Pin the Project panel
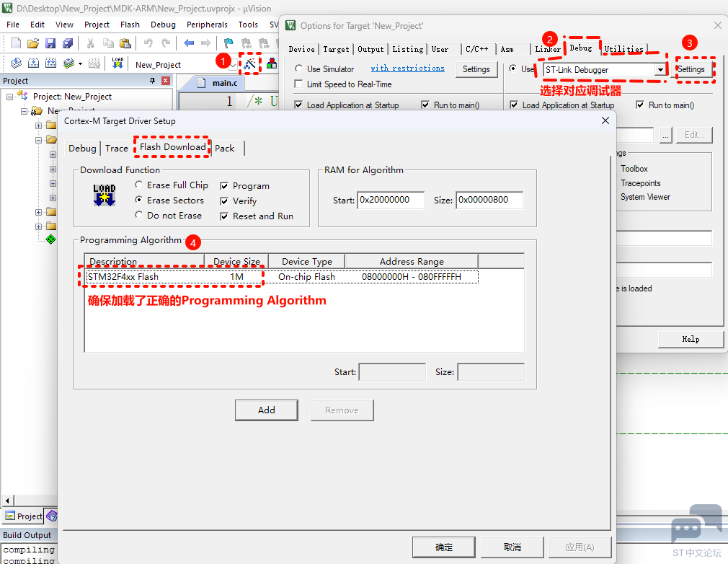 tap(152, 81)
